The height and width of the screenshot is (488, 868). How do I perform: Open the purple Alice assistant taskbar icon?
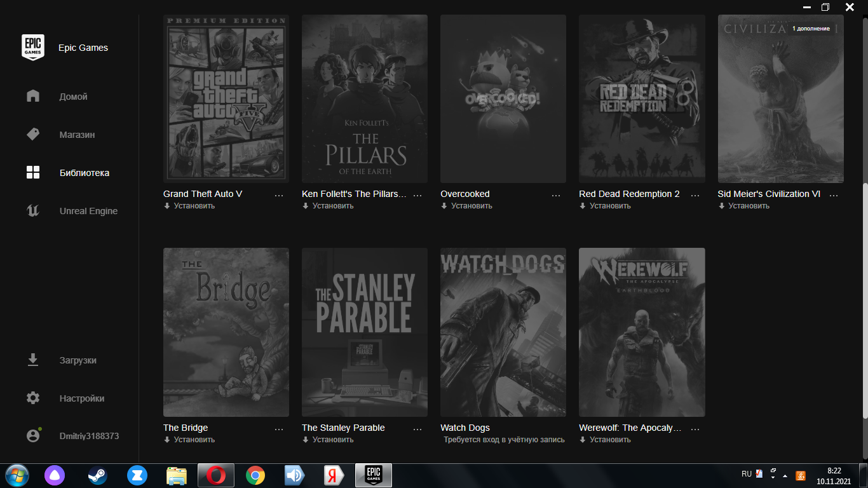(55, 475)
